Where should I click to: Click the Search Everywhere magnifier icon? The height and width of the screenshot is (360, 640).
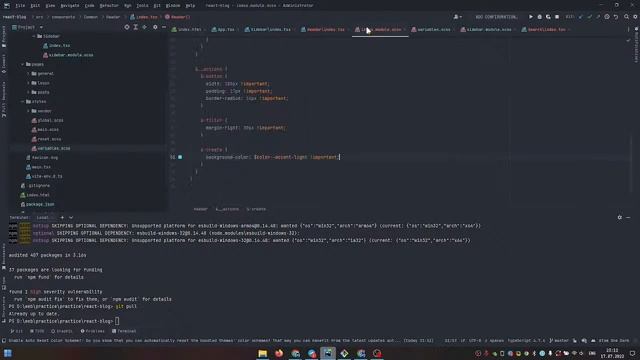point(627,17)
